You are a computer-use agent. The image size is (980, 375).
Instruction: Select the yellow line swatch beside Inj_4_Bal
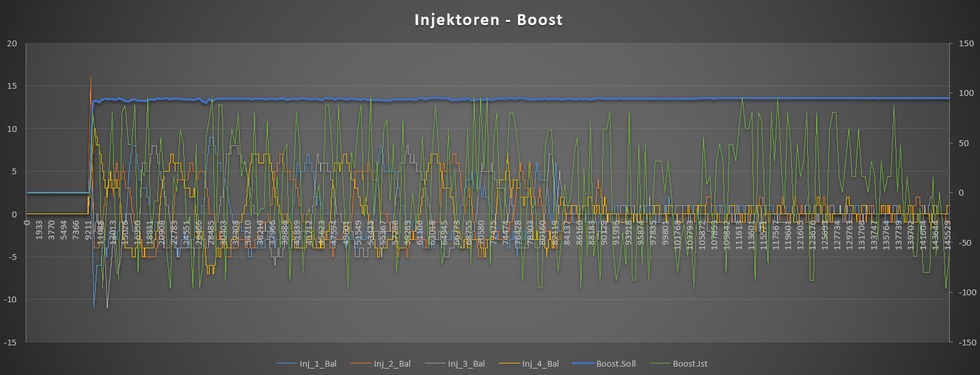510,364
